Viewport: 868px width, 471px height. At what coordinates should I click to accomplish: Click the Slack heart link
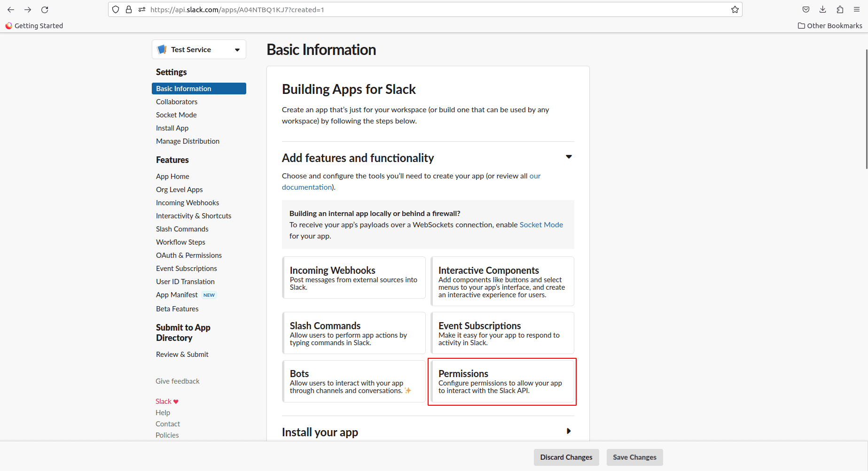pos(167,402)
